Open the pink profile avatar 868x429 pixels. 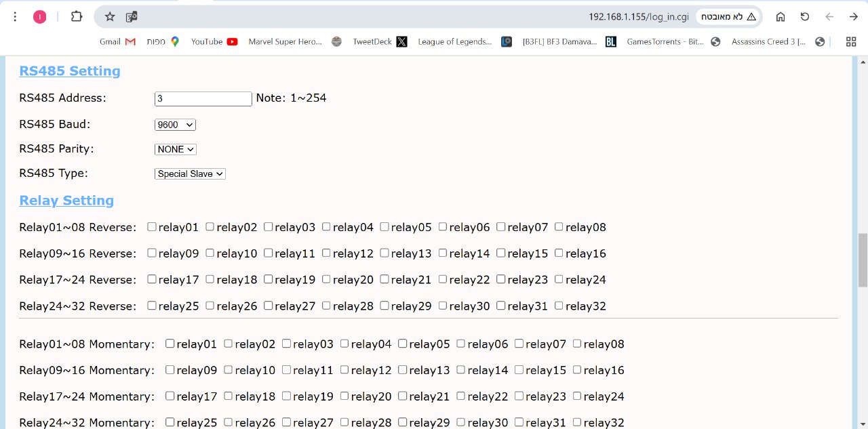40,17
